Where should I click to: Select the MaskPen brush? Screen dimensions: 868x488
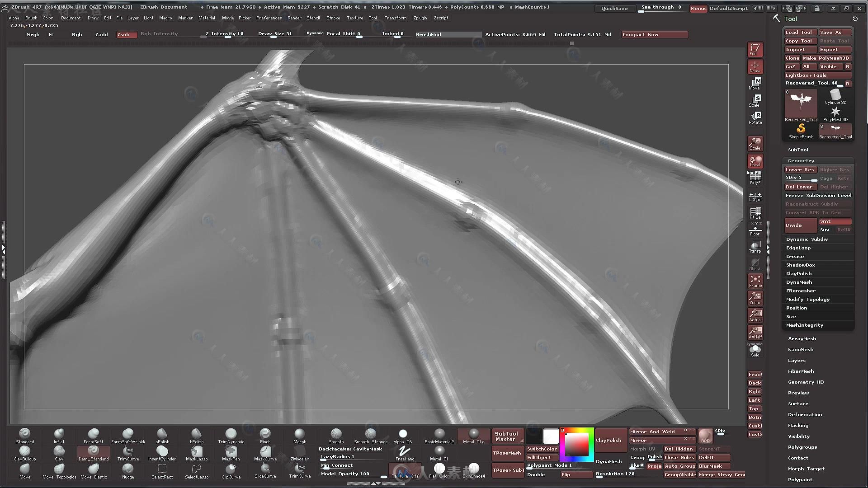tap(231, 453)
